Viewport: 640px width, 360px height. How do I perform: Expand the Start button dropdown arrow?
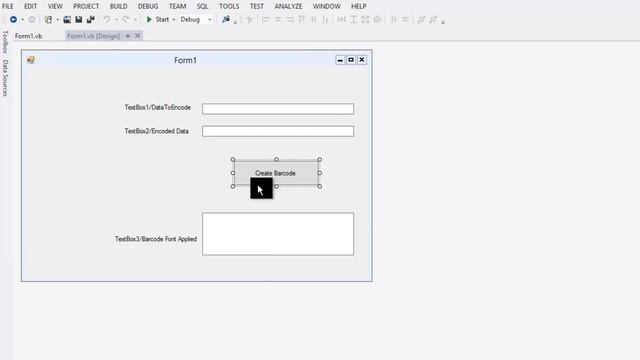coord(173,20)
